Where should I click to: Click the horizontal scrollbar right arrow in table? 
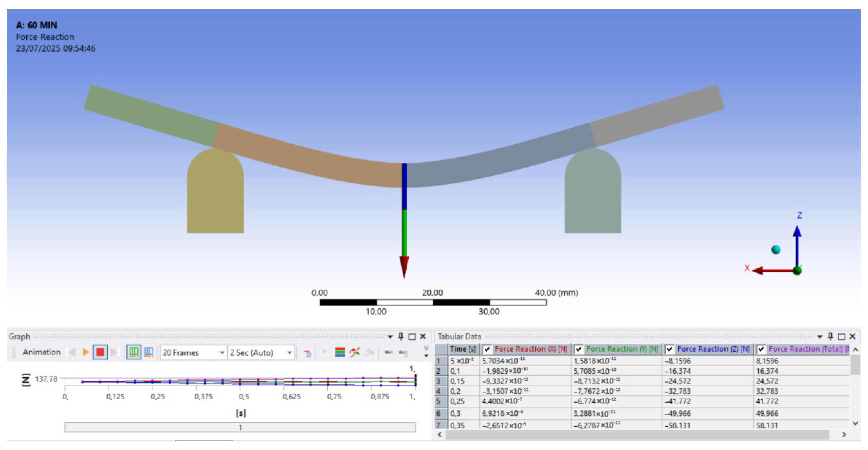coord(844,435)
